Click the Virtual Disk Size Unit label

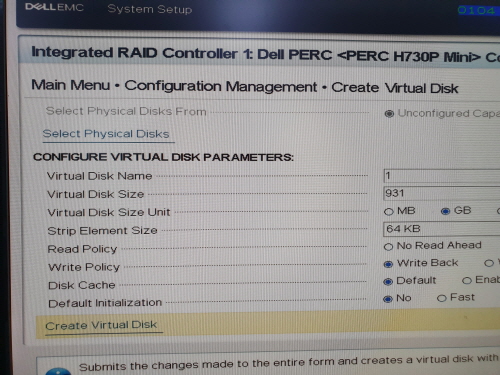[x=109, y=212]
